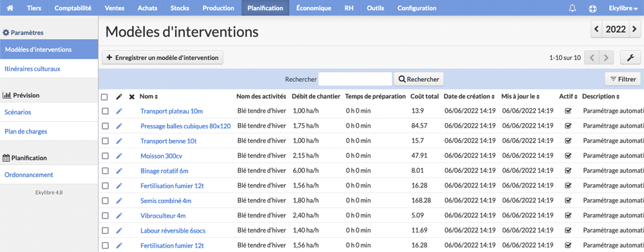Open the Économique menu
This screenshot has width=644, height=252.
click(x=314, y=8)
